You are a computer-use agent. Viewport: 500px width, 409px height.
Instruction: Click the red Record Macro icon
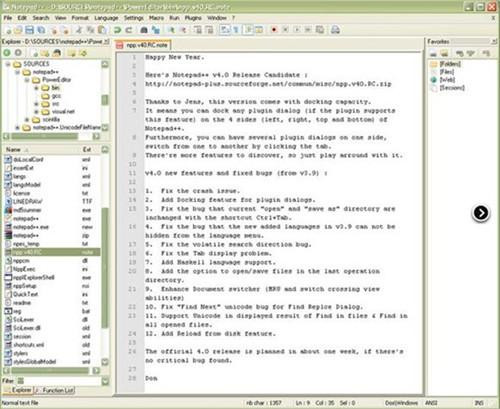[274, 30]
